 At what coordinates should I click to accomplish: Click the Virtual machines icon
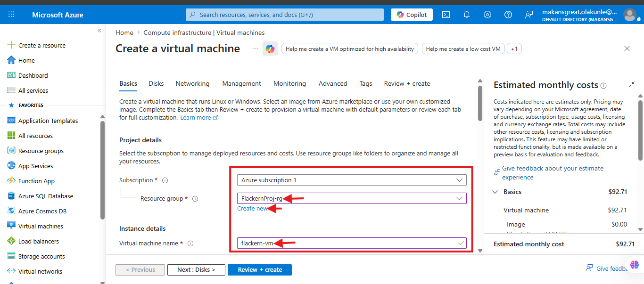point(11,226)
